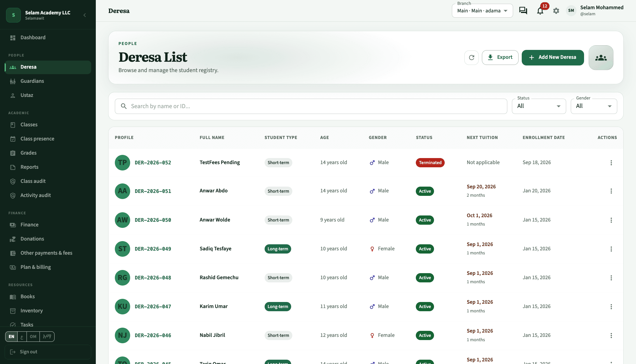Screen dimensions: 636x364
Task: Collapse sidebar using chevron arrow
Action: click(85, 15)
